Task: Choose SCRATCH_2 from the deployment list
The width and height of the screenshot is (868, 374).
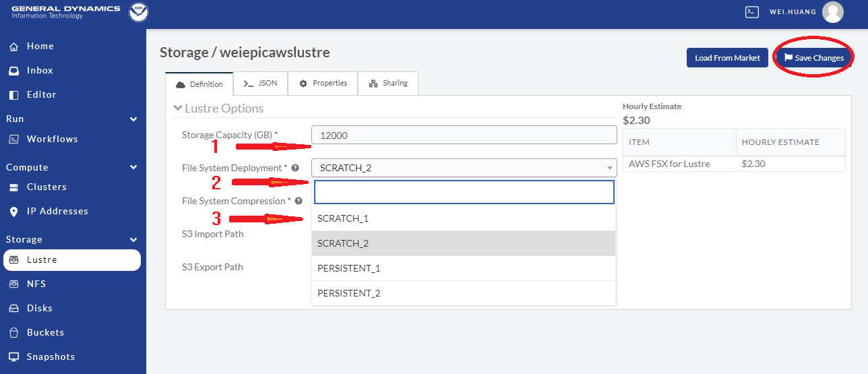Action: tap(464, 243)
